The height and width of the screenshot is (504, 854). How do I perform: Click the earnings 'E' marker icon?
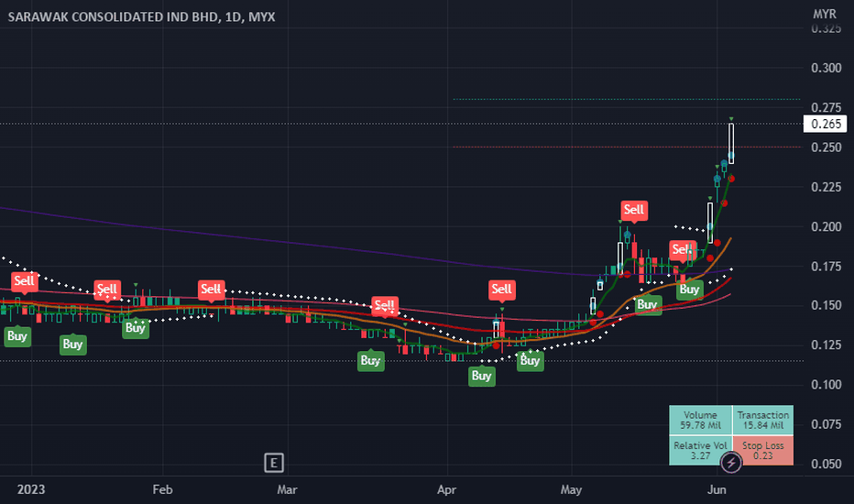click(273, 463)
